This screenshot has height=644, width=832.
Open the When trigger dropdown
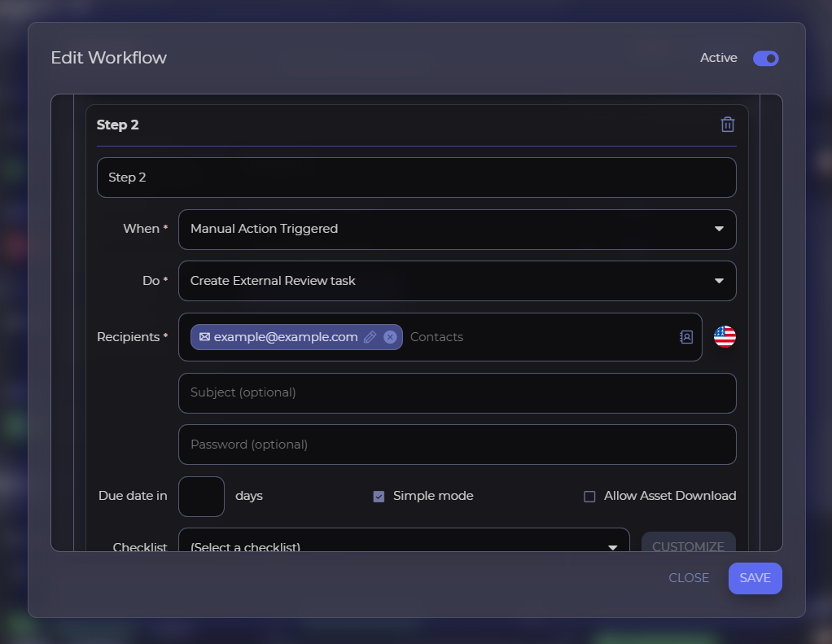tap(457, 230)
